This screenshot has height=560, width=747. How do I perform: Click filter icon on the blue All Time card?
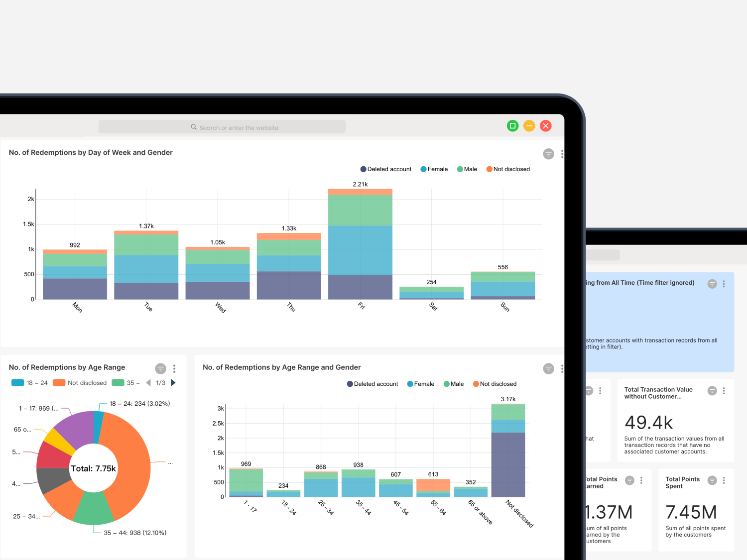coord(712,284)
